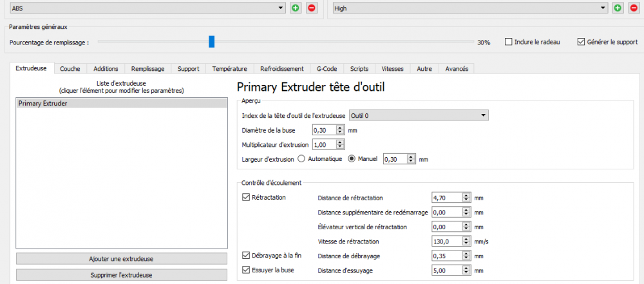Screen dimensions: 644x284
Task: Add a new profile next to ABS dropdown
Action: [x=295, y=8]
